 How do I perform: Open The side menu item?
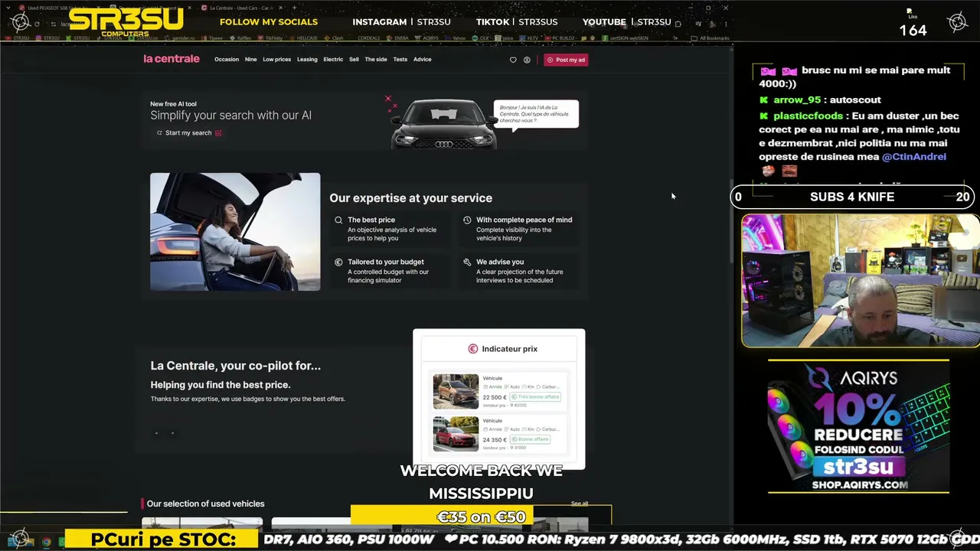(376, 60)
